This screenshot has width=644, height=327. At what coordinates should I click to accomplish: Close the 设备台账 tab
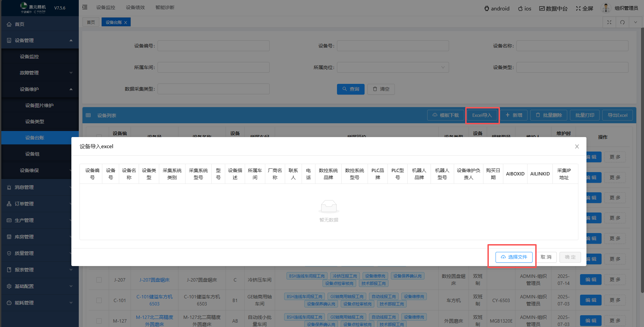point(126,23)
